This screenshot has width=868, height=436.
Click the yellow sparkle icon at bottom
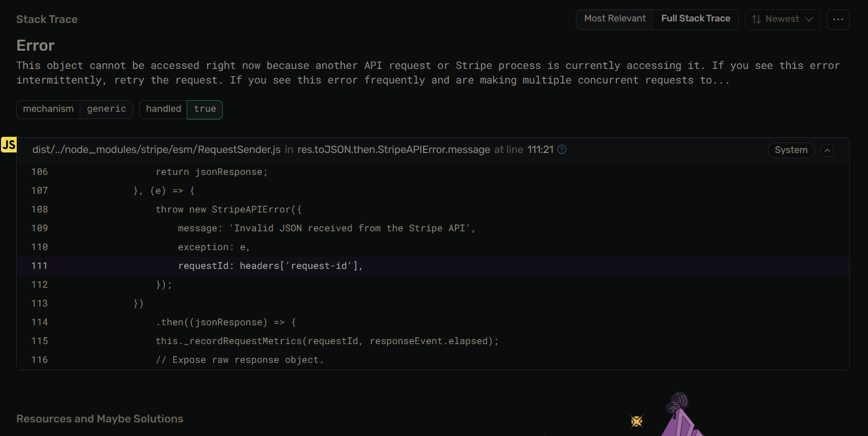[x=636, y=421]
